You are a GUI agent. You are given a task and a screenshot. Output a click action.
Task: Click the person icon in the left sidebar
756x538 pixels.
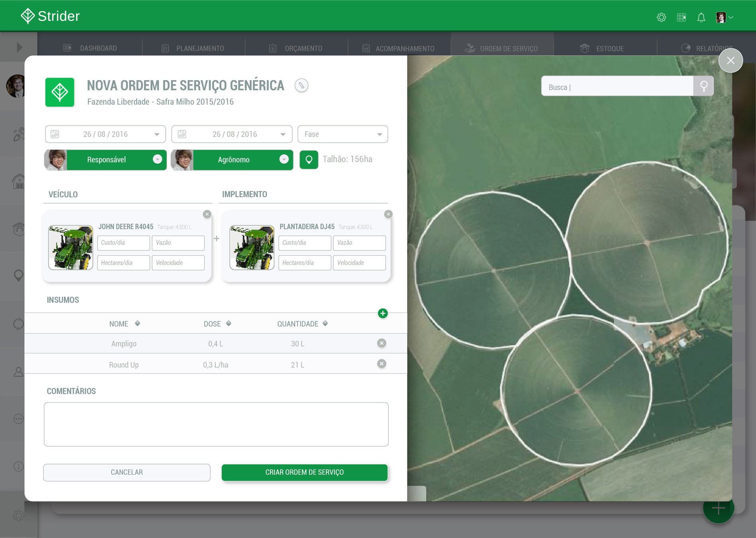(x=18, y=372)
